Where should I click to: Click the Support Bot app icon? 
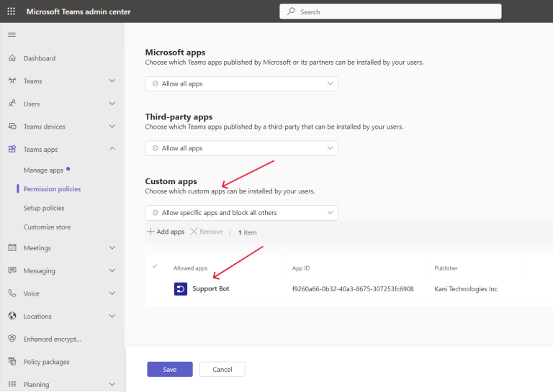(x=181, y=289)
